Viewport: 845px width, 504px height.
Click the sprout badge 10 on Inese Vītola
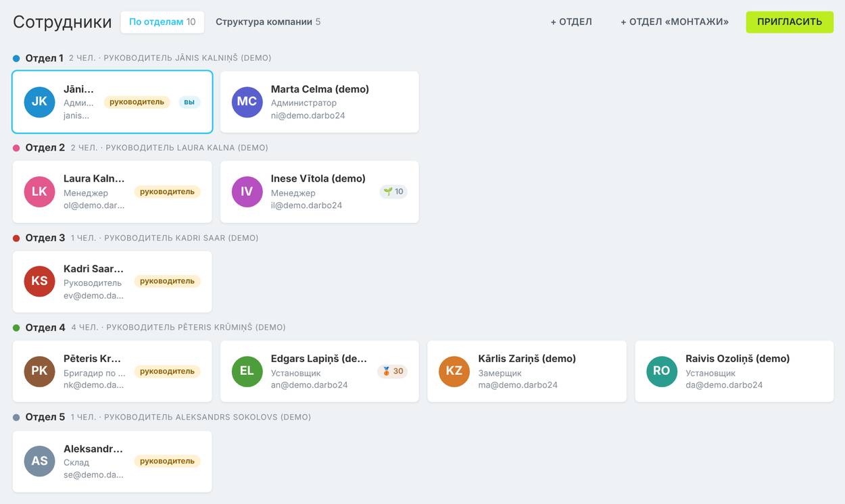[x=393, y=192]
